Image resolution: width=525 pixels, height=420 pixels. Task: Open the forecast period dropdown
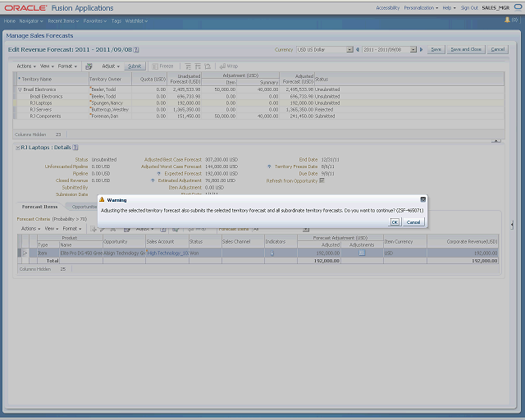click(413, 49)
